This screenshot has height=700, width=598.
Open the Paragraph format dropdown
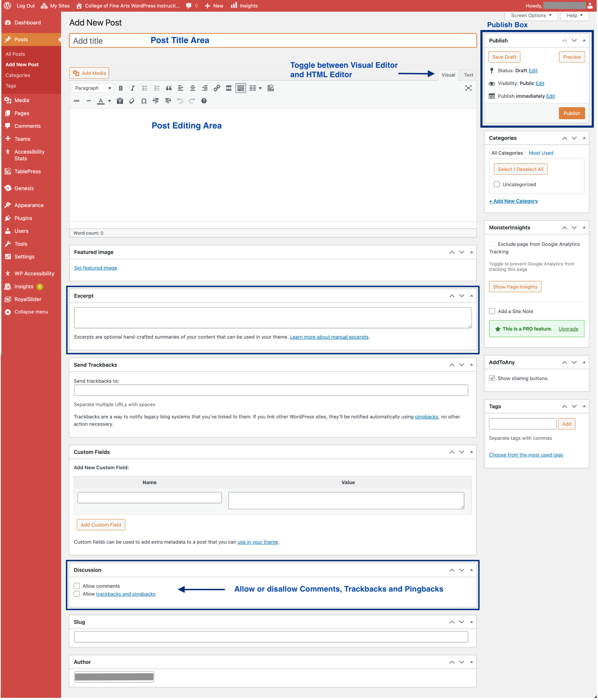click(x=93, y=88)
